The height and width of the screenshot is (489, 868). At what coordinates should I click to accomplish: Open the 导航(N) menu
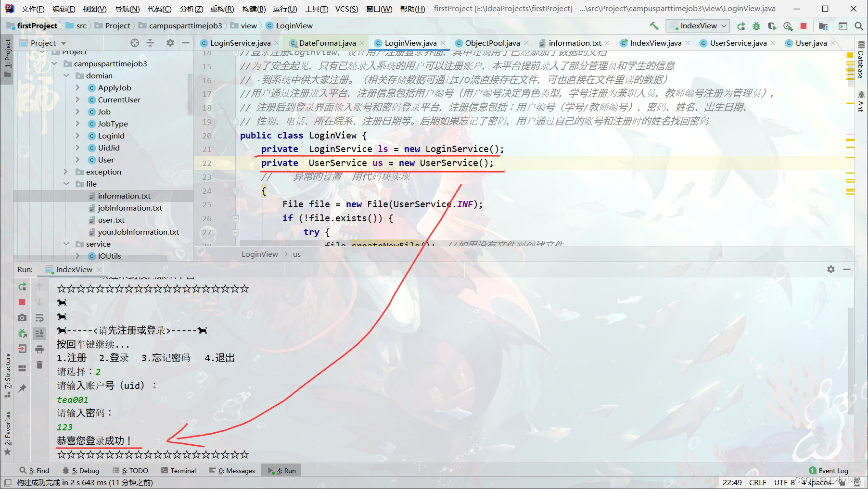point(127,9)
